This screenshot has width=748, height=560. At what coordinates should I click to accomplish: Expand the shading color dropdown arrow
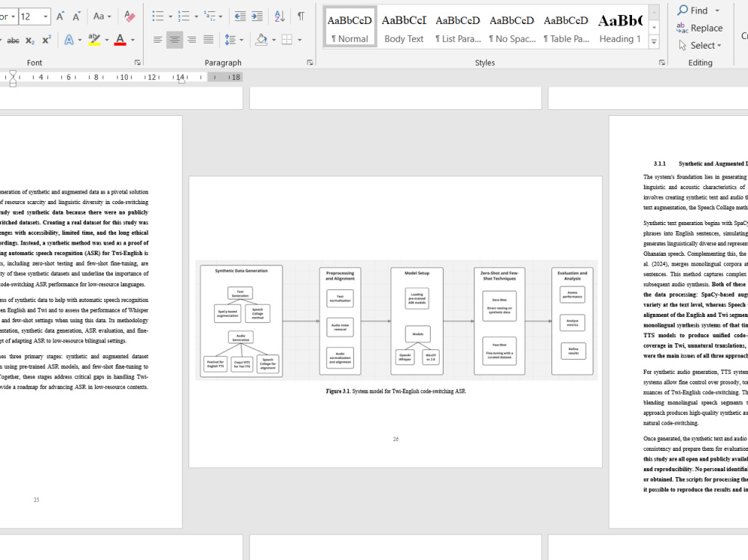pos(274,40)
